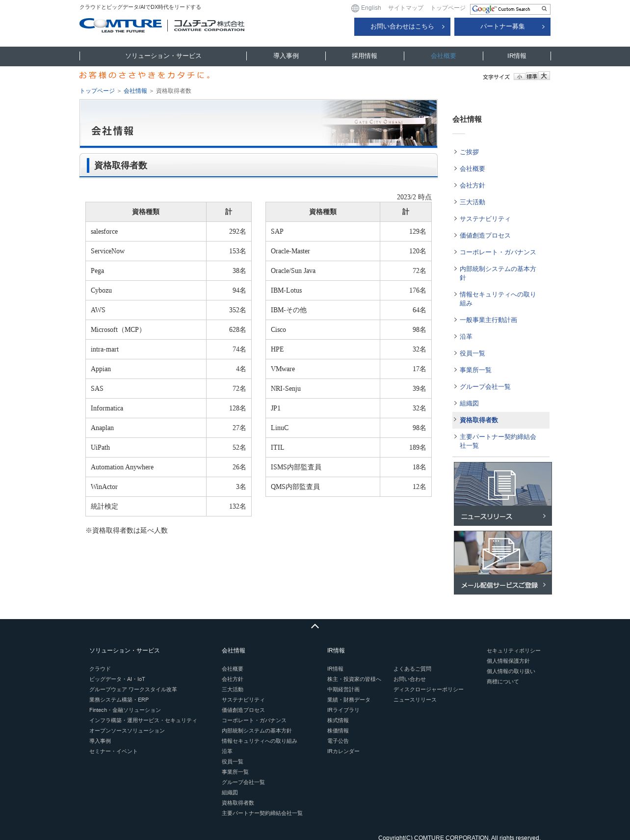Open footer link よくあるご質問
This screenshot has width=630, height=840.
[x=412, y=669]
